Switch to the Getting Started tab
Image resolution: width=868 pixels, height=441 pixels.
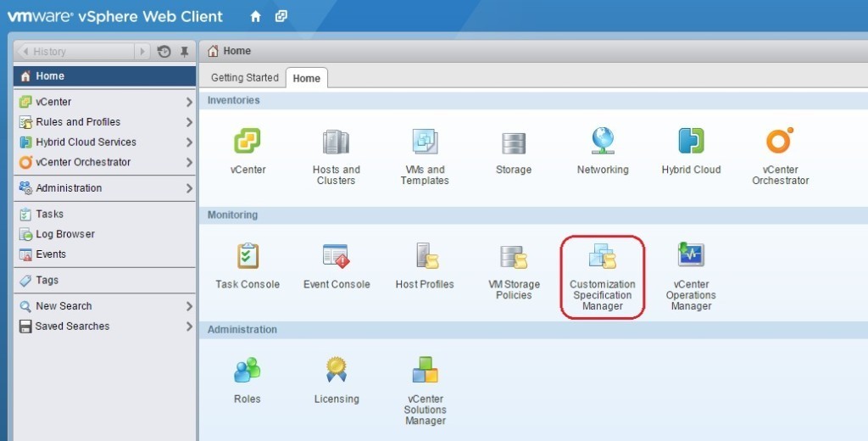pos(245,78)
